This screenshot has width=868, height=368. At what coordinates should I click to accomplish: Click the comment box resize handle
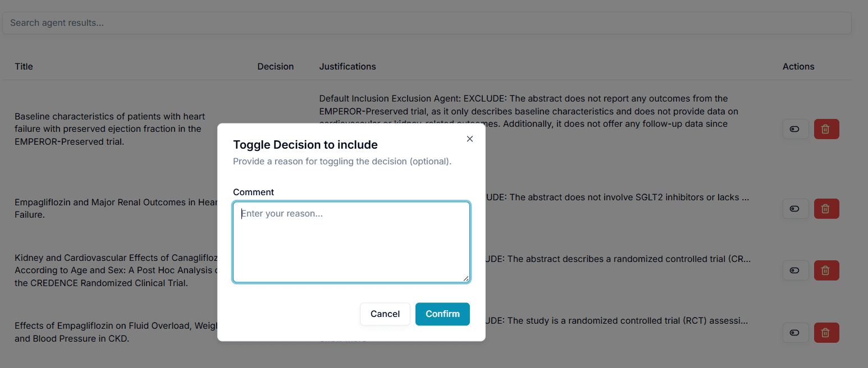[467, 278]
